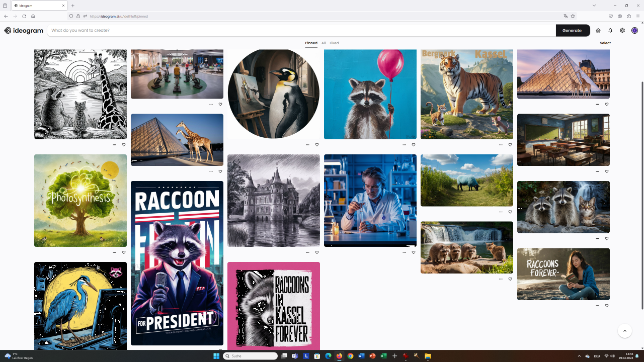This screenshot has height=362, width=644.
Task: Go back in browser history
Action: point(6,16)
